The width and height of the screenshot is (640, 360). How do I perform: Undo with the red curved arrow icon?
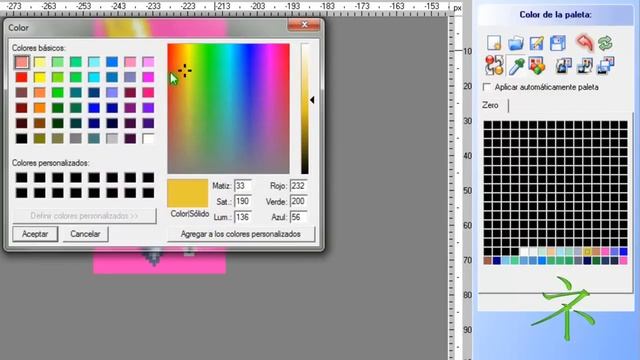(584, 42)
